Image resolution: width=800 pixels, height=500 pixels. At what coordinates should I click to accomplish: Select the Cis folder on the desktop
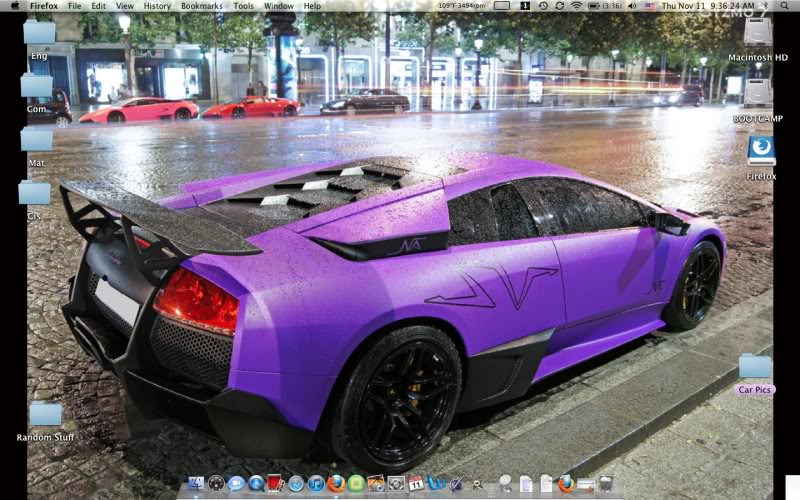point(35,193)
